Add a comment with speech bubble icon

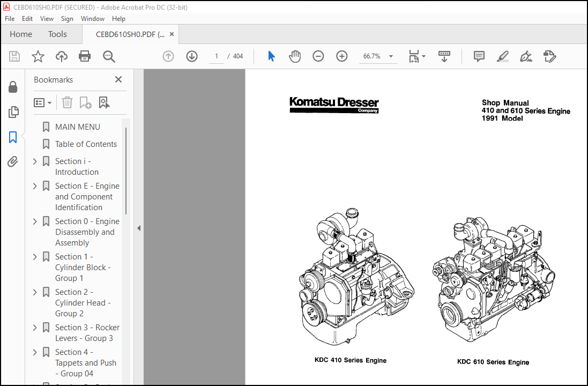[479, 56]
